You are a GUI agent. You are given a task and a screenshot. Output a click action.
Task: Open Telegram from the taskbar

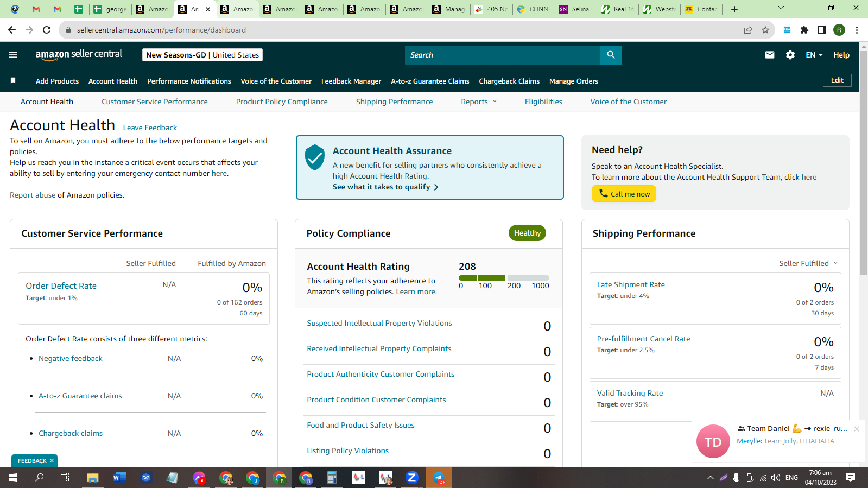coord(439,478)
